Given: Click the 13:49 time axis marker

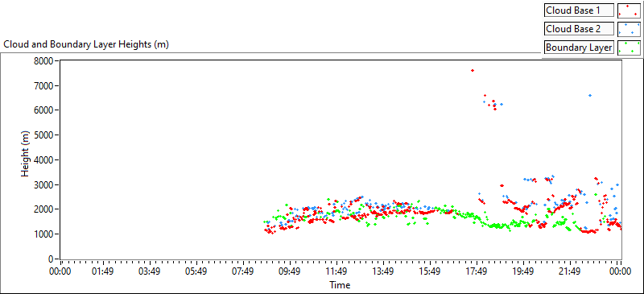Looking at the screenshot, I should [384, 271].
